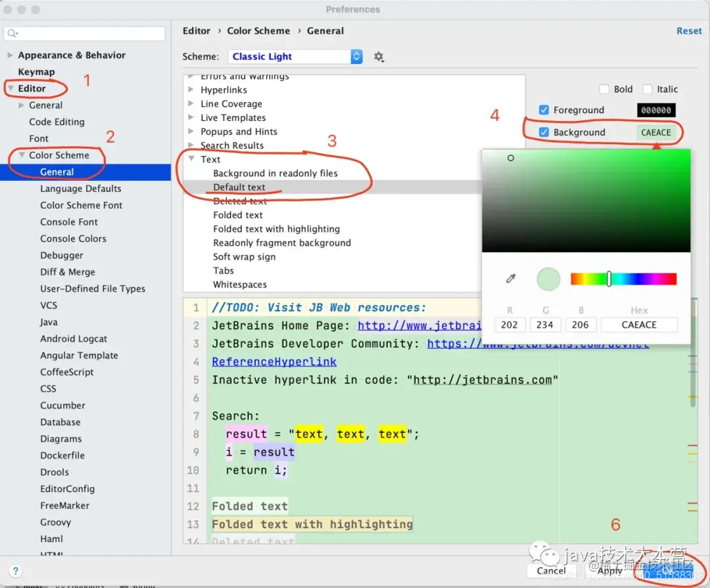710x588 pixels.
Task: Select Tabs item under Text
Action: coord(224,270)
